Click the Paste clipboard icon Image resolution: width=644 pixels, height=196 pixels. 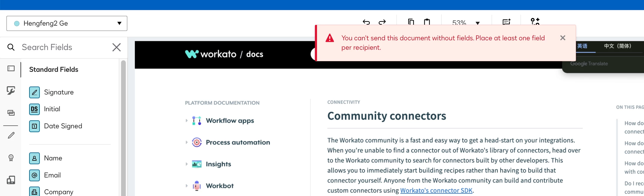tap(427, 22)
